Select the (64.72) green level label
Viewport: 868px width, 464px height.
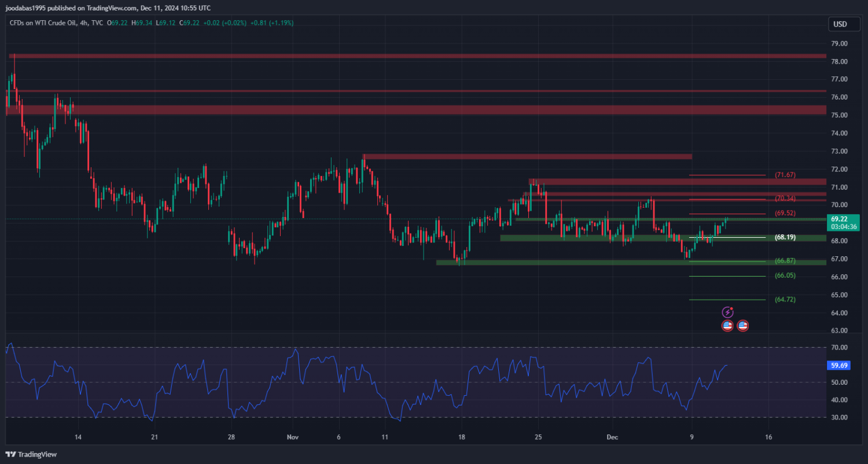[x=785, y=300]
